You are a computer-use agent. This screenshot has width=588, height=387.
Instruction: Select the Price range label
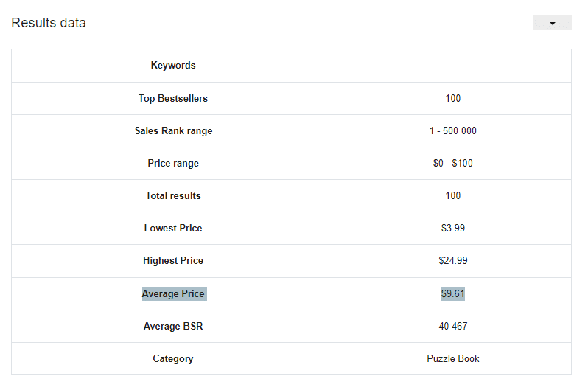click(173, 163)
